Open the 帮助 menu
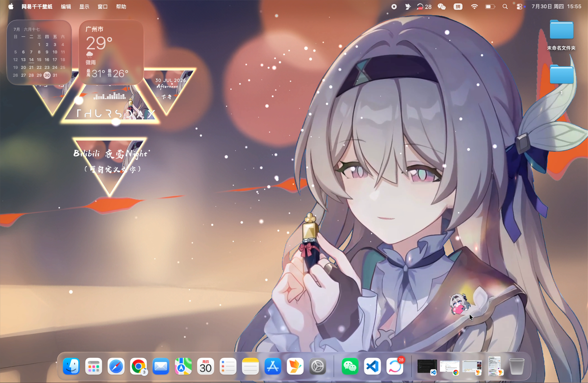The height and width of the screenshot is (383, 588). 121,7
